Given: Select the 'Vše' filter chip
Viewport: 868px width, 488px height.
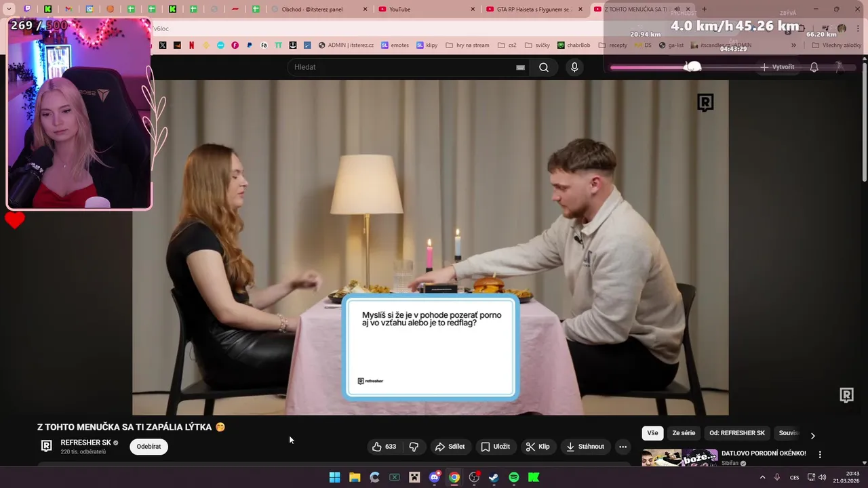Looking at the screenshot, I should pos(652,433).
